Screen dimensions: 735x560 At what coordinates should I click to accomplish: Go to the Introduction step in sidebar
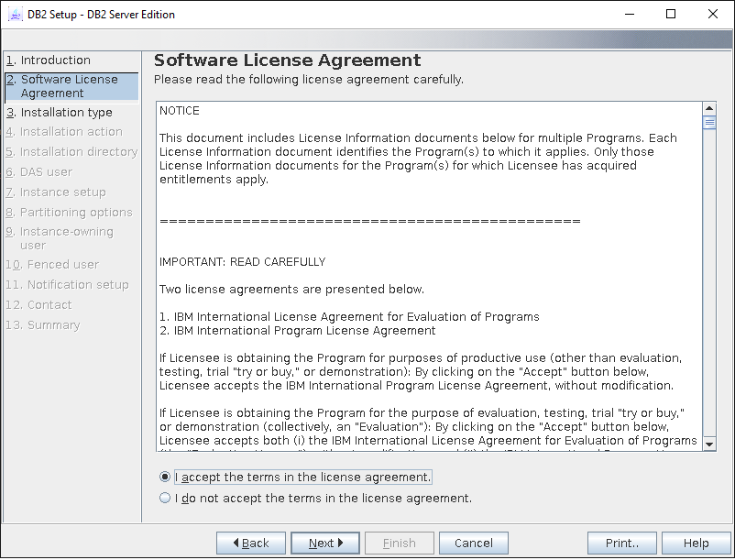[x=55, y=60]
